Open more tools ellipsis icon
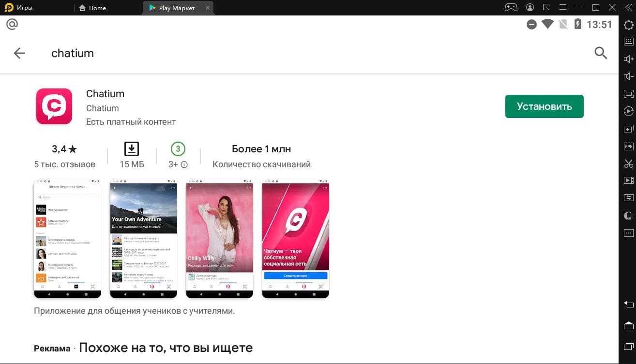This screenshot has height=364, width=636. [628, 233]
